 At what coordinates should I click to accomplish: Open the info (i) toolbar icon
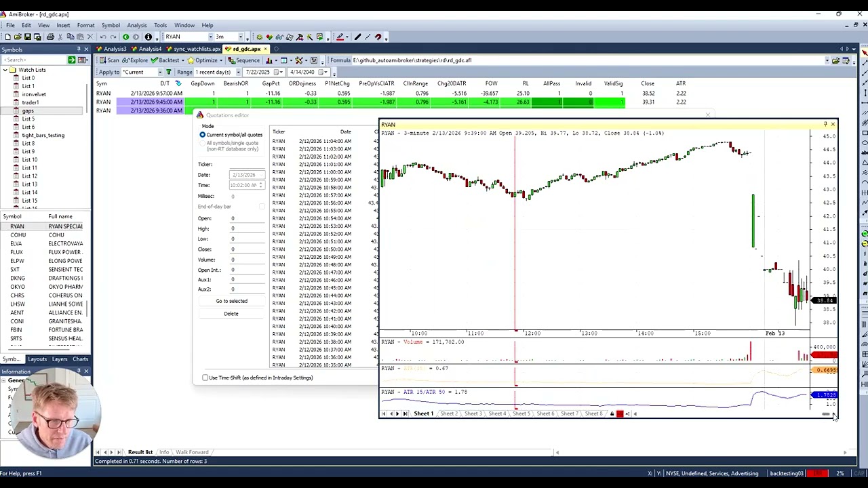coord(148,37)
